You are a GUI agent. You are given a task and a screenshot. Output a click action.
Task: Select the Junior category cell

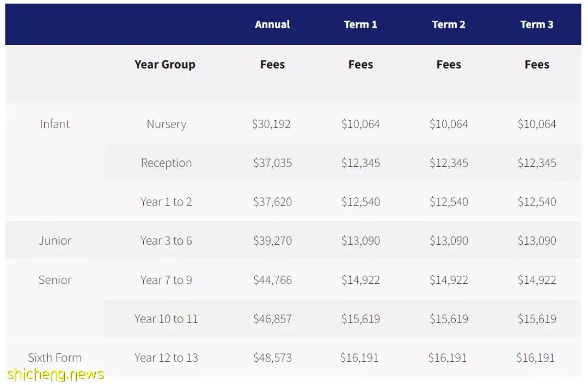tap(55, 241)
